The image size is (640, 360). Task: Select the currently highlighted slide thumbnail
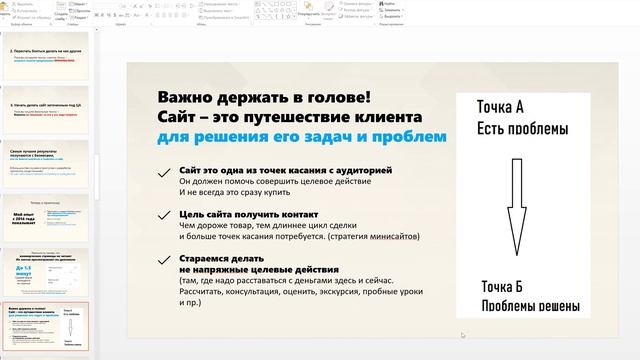point(46,326)
